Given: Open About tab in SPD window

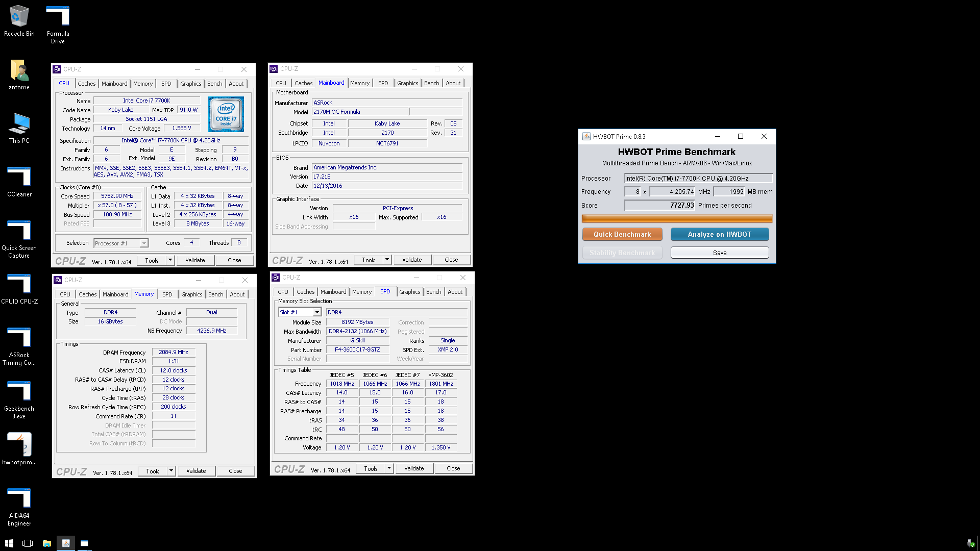Looking at the screenshot, I should tap(455, 292).
